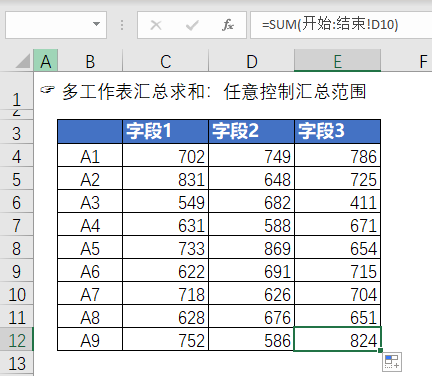432x376 pixels.
Task: Select column B header
Action: pyautogui.click(x=90, y=61)
